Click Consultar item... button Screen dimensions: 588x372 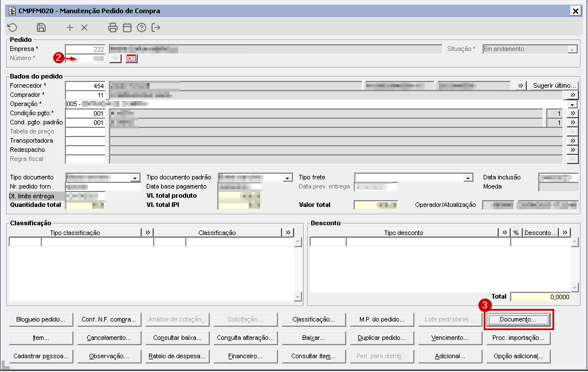tap(313, 357)
